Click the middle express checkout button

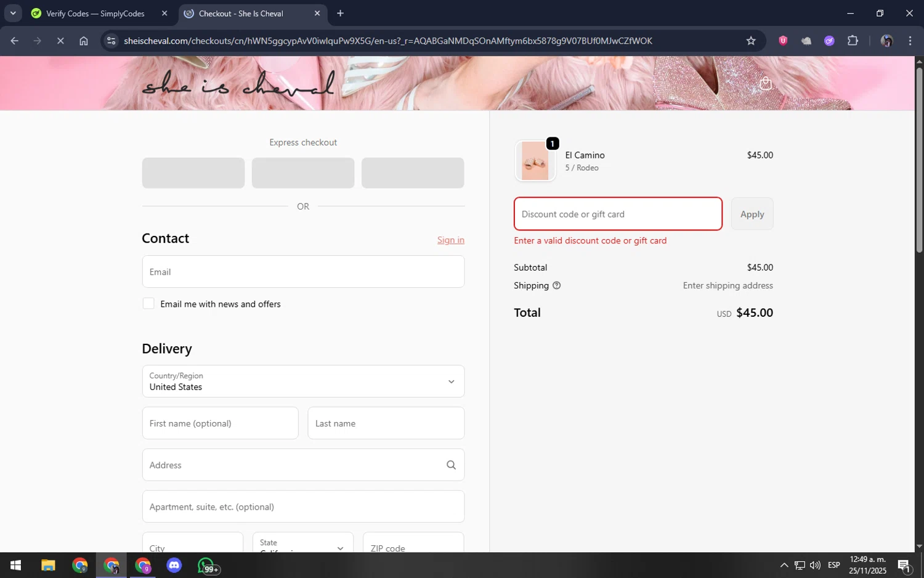pyautogui.click(x=303, y=173)
